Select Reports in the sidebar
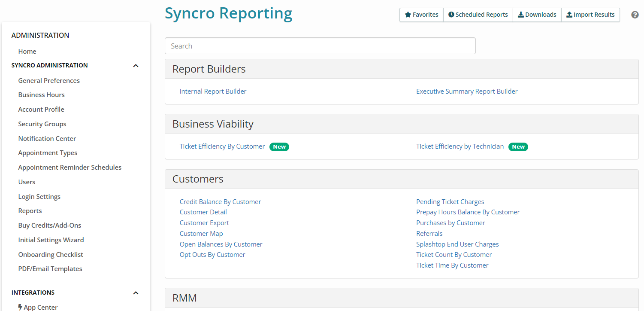Viewport: 644px width, 311px height. point(30,211)
